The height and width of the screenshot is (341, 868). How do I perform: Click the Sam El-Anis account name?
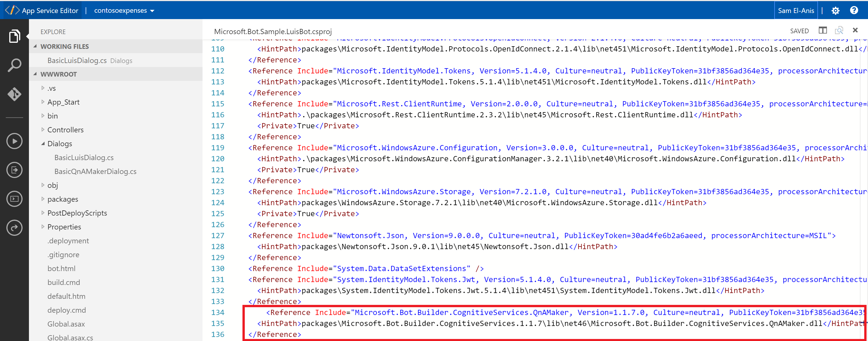pyautogui.click(x=796, y=10)
